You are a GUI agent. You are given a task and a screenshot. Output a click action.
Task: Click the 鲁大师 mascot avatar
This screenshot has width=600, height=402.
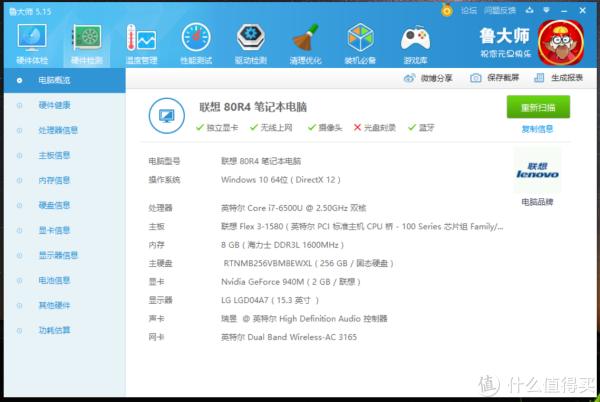[561, 42]
